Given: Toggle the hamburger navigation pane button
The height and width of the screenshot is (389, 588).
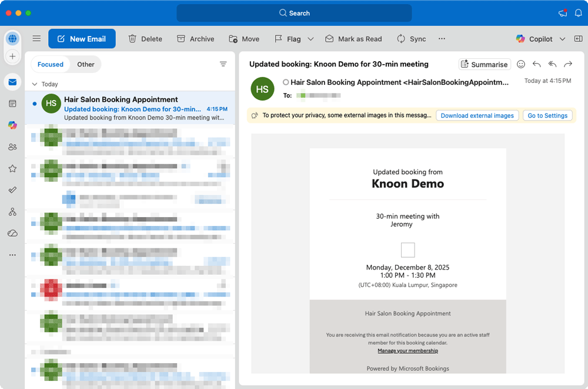Looking at the screenshot, I should [x=36, y=39].
